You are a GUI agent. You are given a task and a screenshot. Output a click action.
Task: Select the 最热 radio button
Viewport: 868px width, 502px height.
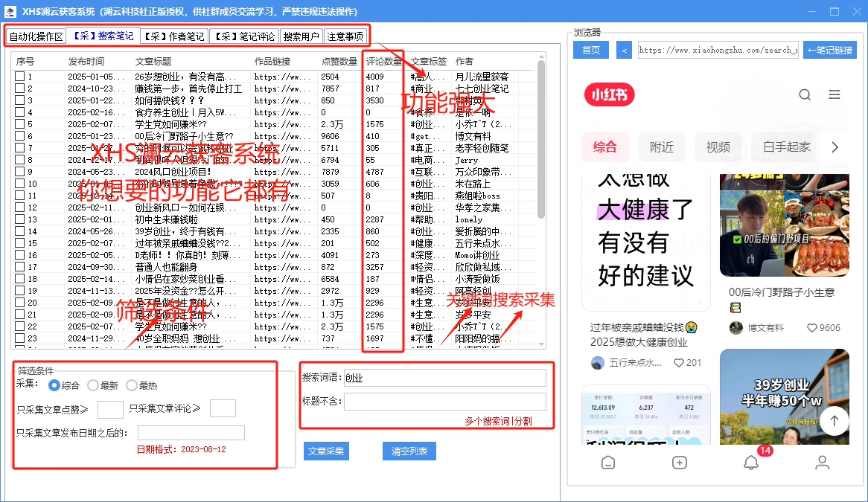pyautogui.click(x=132, y=385)
